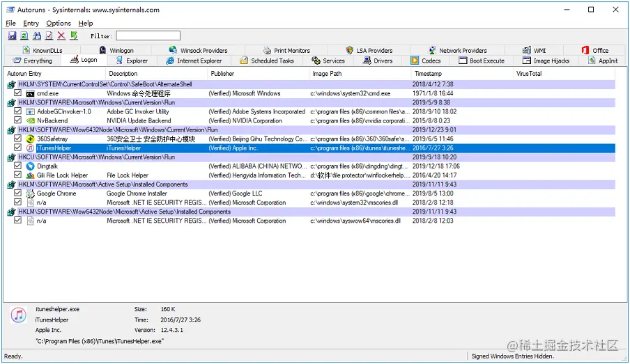Uncheck the AdobeGCInvoker-1.0 checkbox
The image size is (630, 364).
click(17, 111)
